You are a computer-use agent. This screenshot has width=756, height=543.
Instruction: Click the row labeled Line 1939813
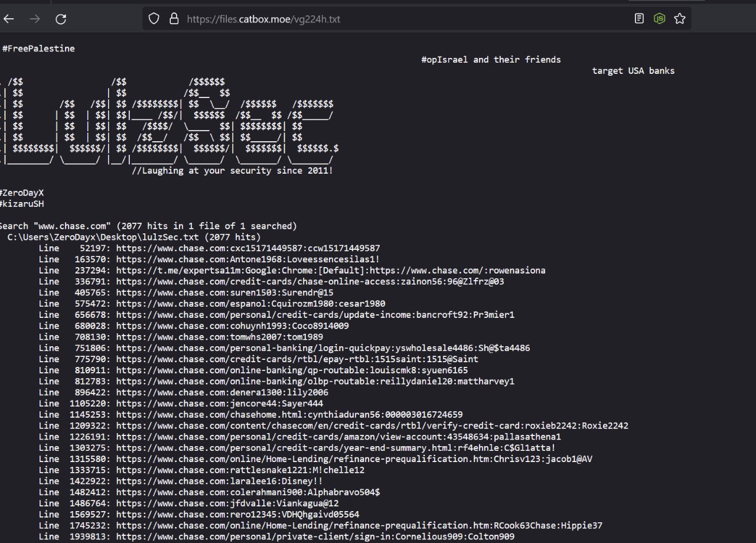coord(276,537)
